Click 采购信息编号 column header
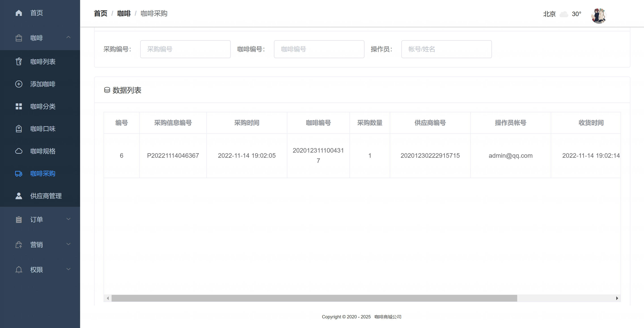The height and width of the screenshot is (328, 644). click(173, 123)
